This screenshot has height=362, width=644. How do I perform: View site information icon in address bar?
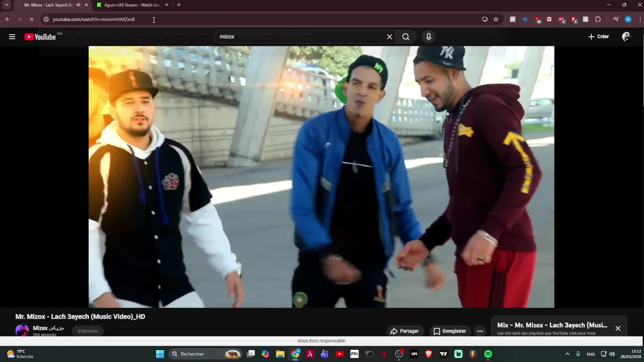pyautogui.click(x=46, y=19)
